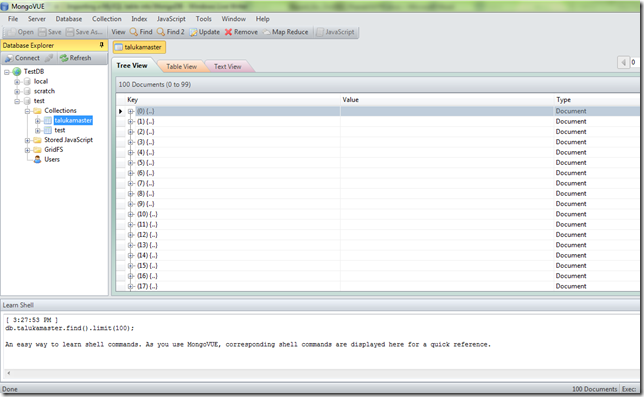Click the Connect button in Database Explorer
The width and height of the screenshot is (644, 397).
pyautogui.click(x=23, y=58)
